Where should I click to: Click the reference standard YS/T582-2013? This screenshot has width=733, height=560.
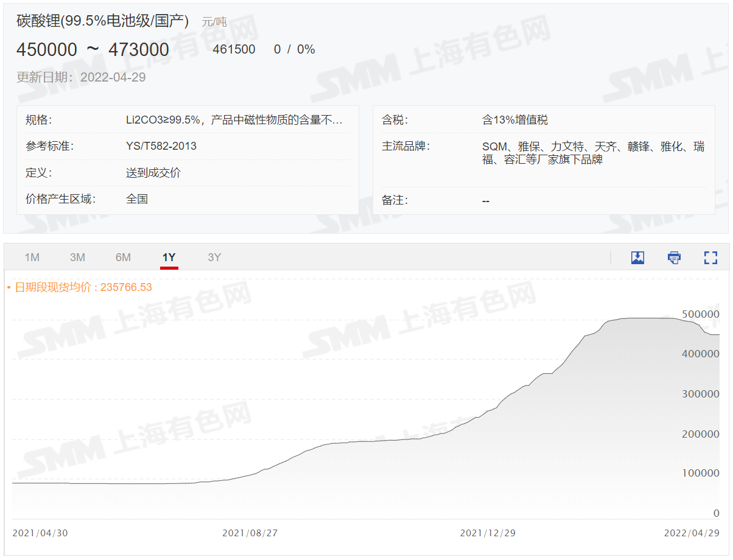[x=161, y=146]
